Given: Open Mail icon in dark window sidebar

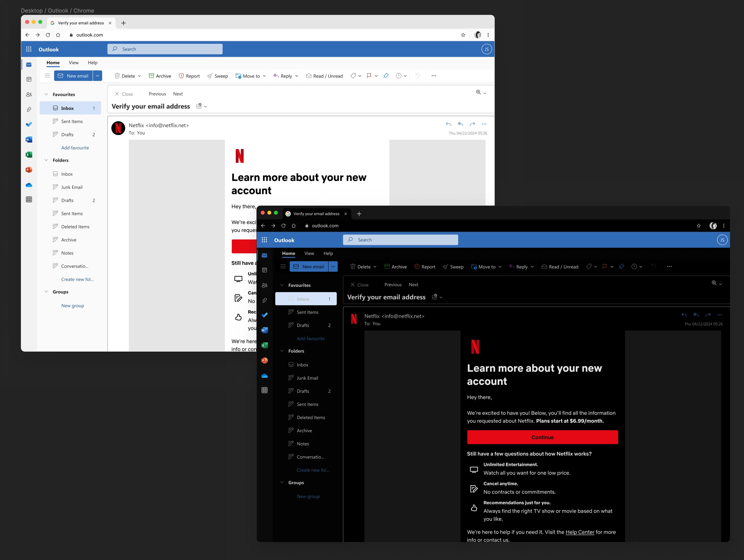Looking at the screenshot, I should 265,256.
